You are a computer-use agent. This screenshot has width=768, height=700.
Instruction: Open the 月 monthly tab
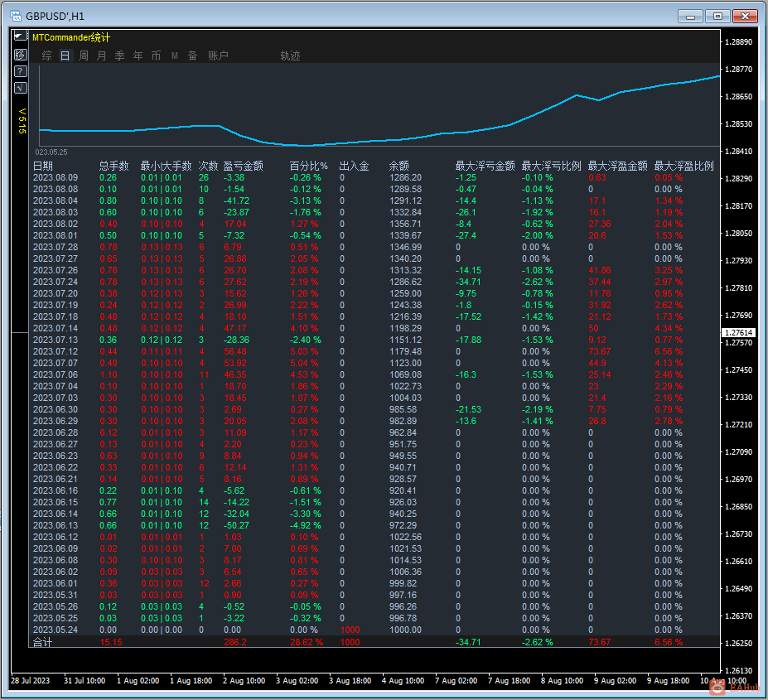101,56
